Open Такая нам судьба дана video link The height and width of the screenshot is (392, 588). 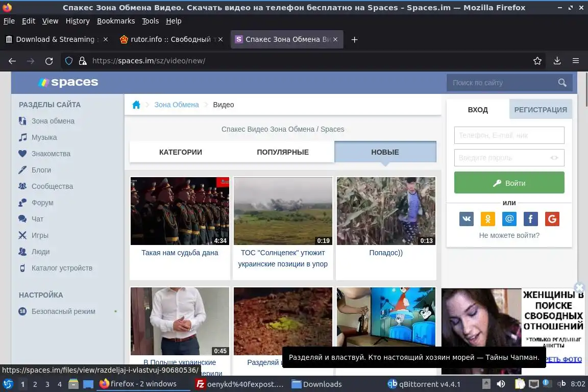pos(180,253)
